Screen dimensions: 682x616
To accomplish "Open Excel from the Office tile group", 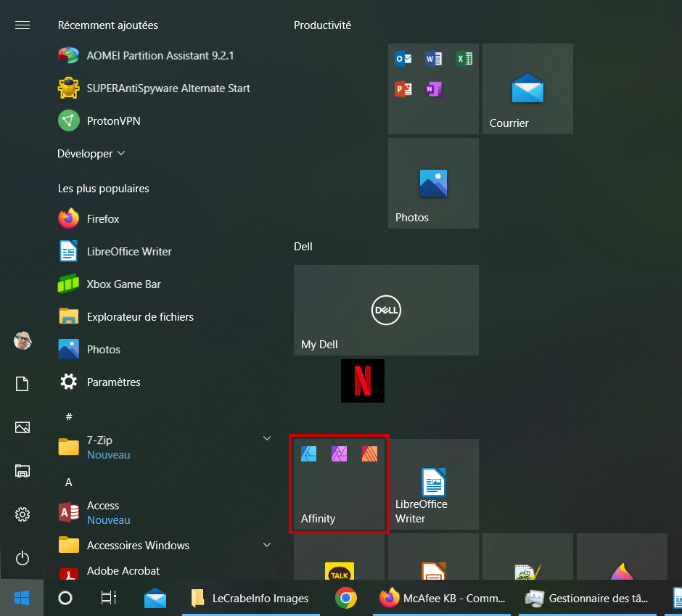I will [464, 58].
